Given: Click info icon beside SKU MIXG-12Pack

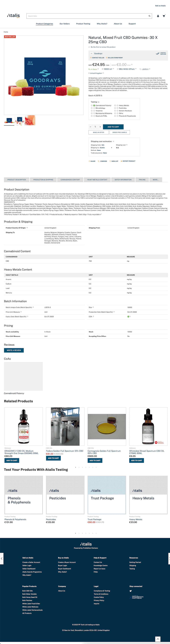Looking at the screenshot, I should point(136,69).
